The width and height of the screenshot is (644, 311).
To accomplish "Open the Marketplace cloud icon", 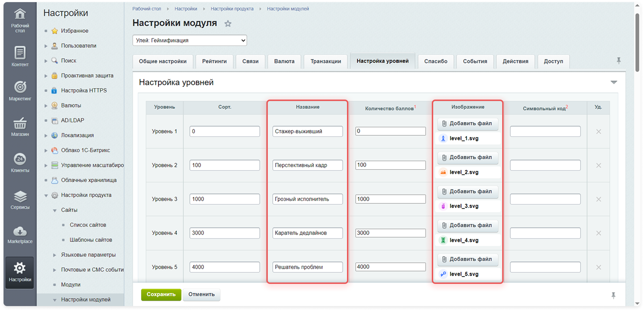I will [20, 235].
